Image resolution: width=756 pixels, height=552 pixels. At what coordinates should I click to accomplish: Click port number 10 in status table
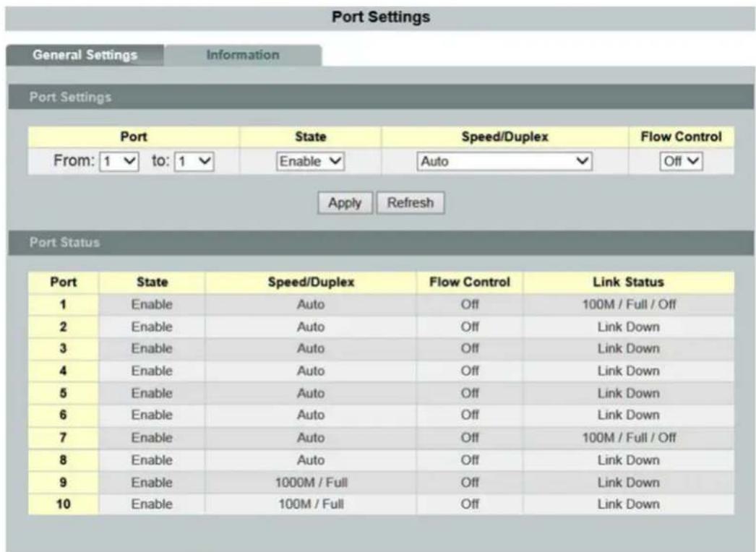click(63, 504)
